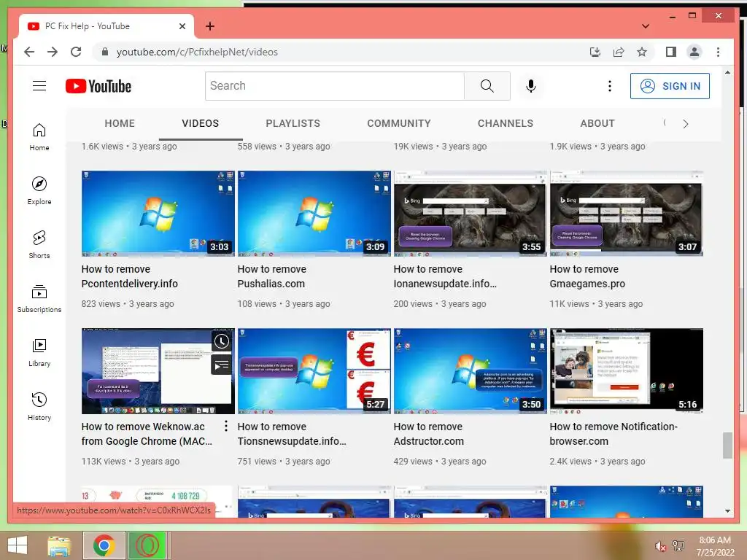747x560 pixels.
Task: Add Weknow.ac video to Watch later
Action: (x=222, y=341)
